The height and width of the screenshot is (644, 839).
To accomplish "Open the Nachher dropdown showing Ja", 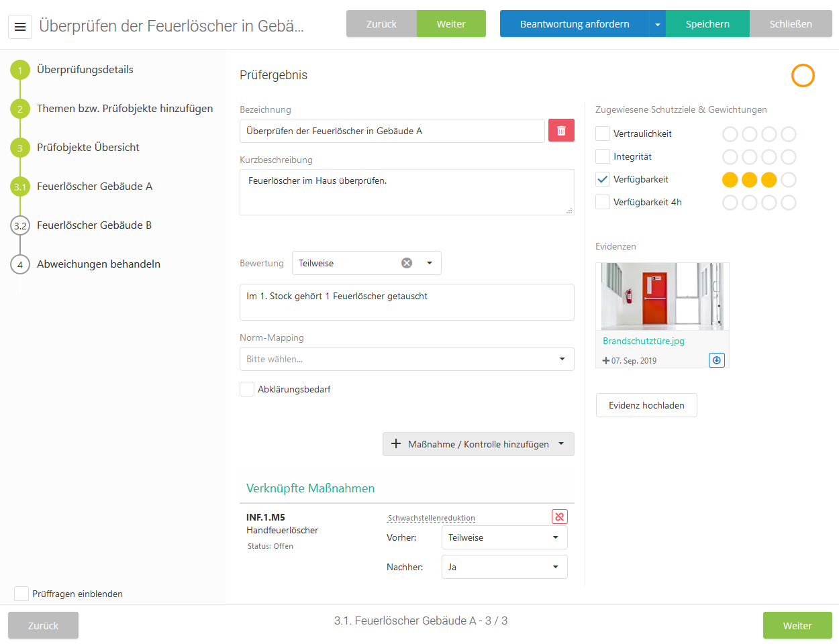I will coord(504,567).
